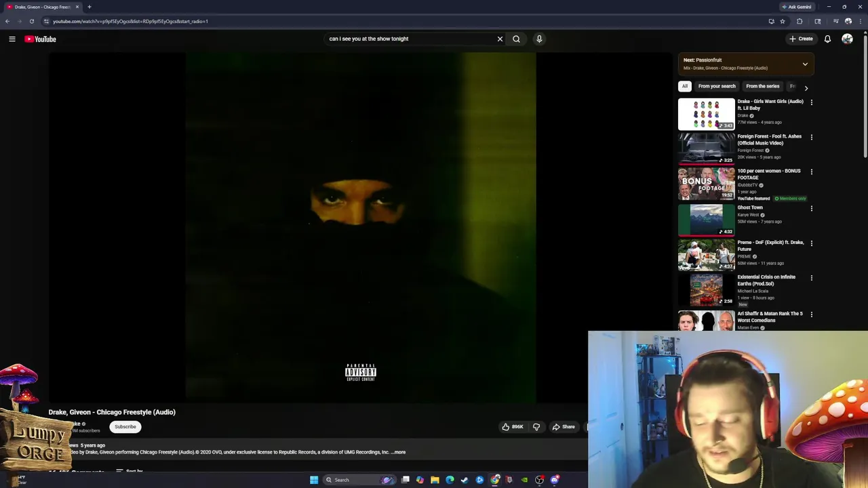This screenshot has width=868, height=488.
Task: Open options for Girls Want Girls video
Action: [x=811, y=102]
